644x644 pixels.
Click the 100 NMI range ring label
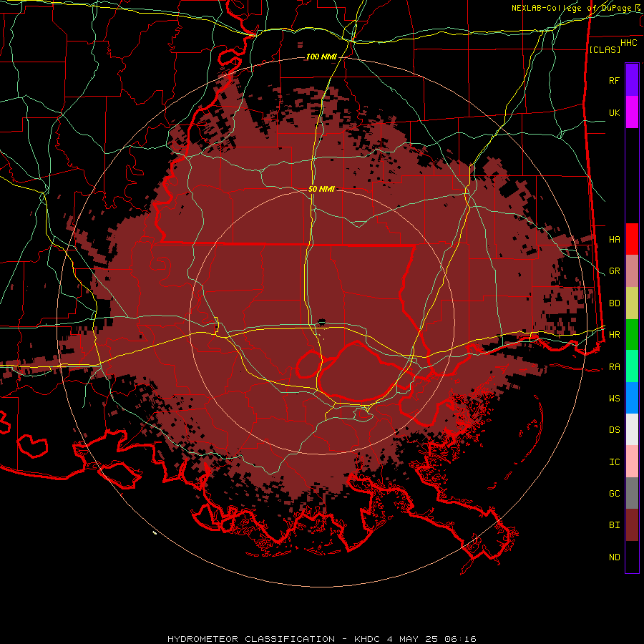click(x=321, y=57)
